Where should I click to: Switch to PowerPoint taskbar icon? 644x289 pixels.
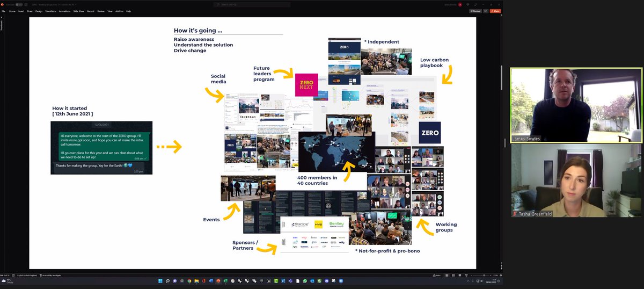218,281
